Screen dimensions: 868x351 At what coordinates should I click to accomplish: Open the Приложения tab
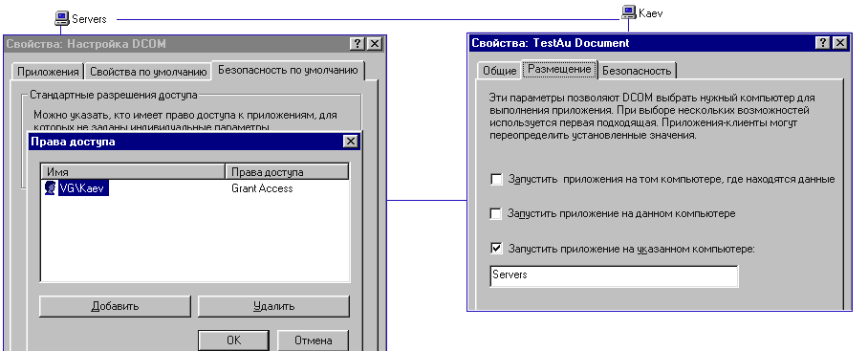click(x=48, y=72)
